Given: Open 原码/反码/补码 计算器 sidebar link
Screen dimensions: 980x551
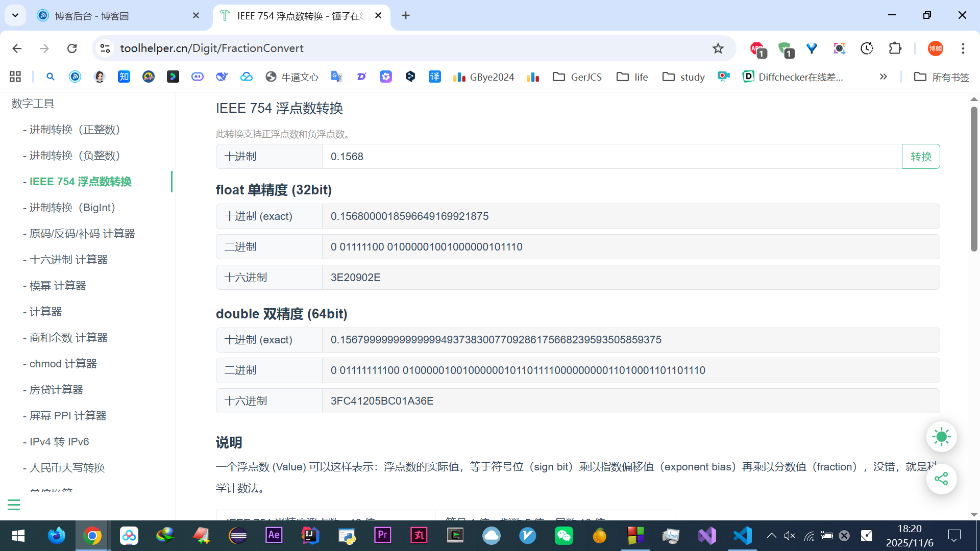Looking at the screenshot, I should (x=82, y=234).
